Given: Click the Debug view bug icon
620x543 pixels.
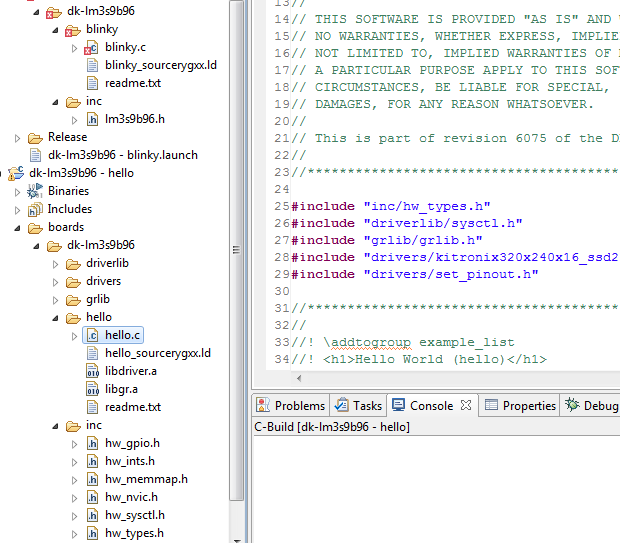Looking at the screenshot, I should pyautogui.click(x=572, y=405).
